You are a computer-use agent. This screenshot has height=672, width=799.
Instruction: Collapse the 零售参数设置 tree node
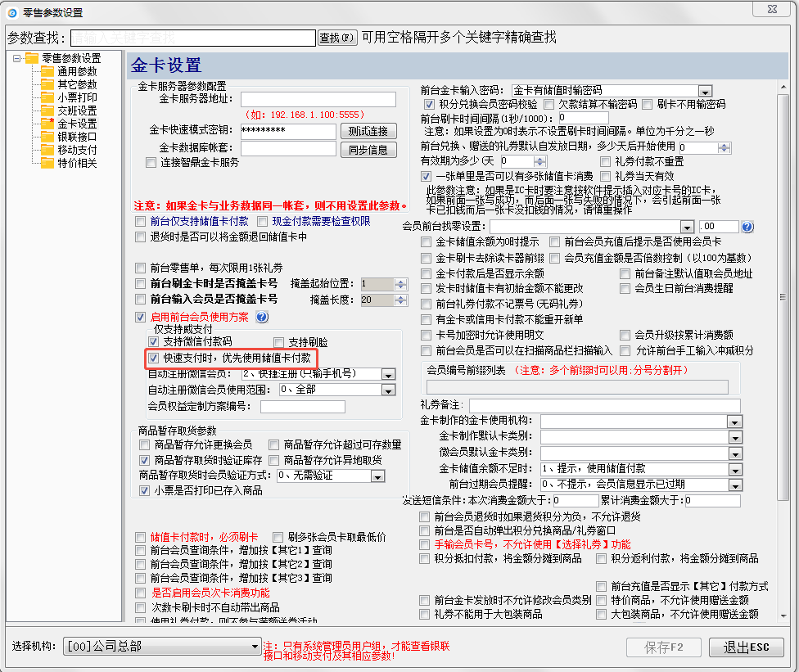[17, 58]
